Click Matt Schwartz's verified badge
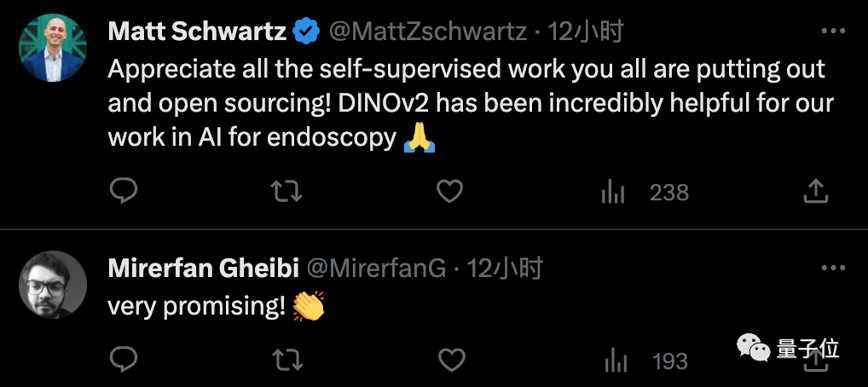Screen dimensions: 868x387 click(x=306, y=32)
